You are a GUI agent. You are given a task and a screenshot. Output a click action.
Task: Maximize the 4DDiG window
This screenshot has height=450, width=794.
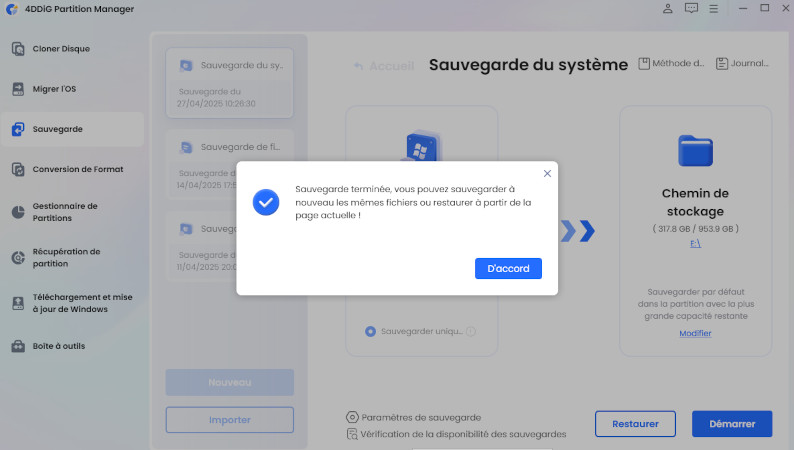tap(765, 8)
